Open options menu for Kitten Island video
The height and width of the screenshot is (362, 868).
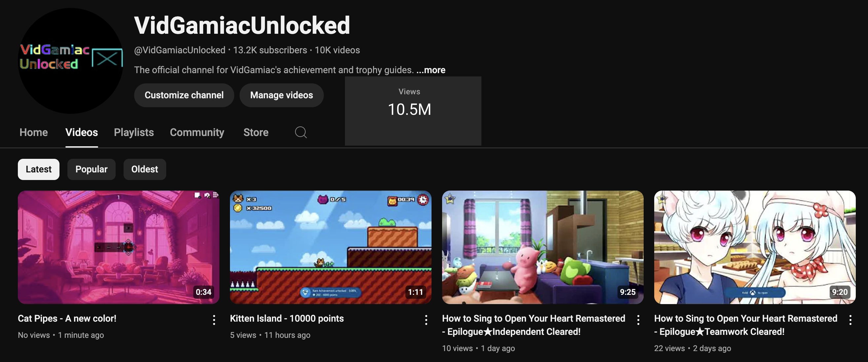coord(426,320)
